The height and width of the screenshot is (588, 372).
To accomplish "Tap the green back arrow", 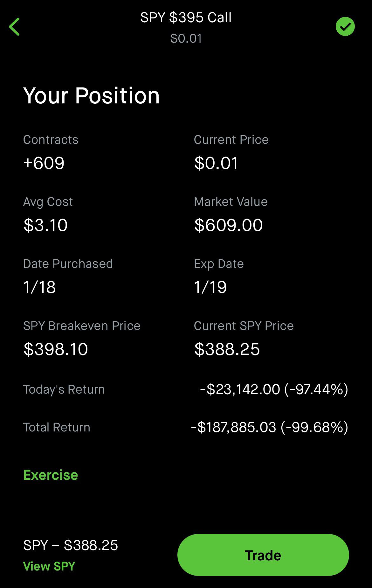I will pyautogui.click(x=15, y=27).
